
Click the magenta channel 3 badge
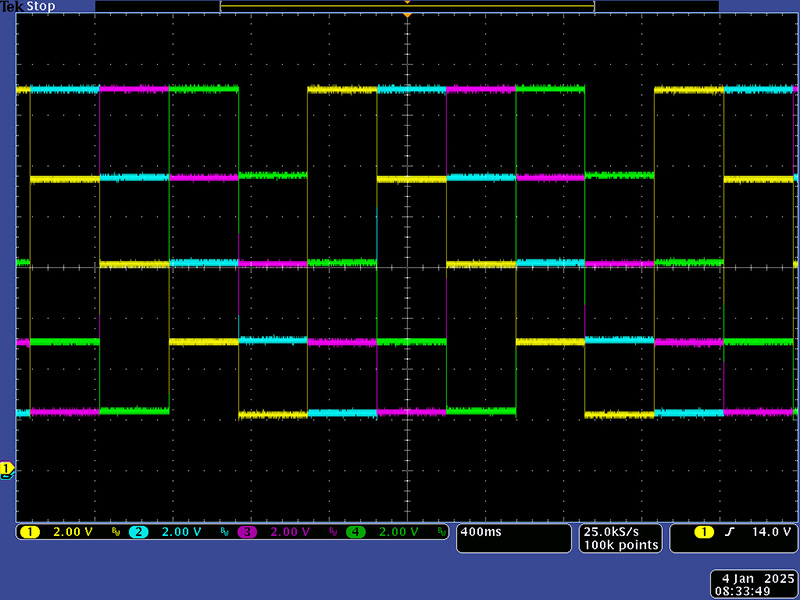click(247, 532)
